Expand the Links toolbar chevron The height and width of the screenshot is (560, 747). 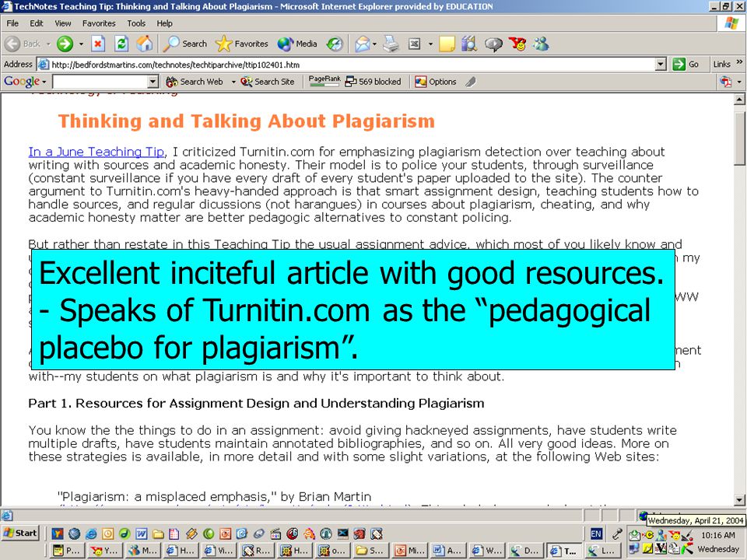pos(739,62)
